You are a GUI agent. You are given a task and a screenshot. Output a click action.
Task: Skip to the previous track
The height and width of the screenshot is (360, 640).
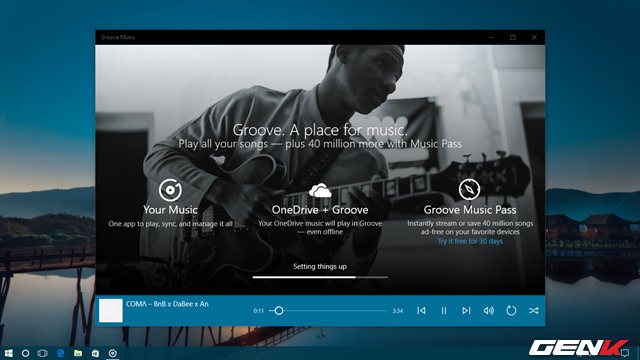coord(421,311)
